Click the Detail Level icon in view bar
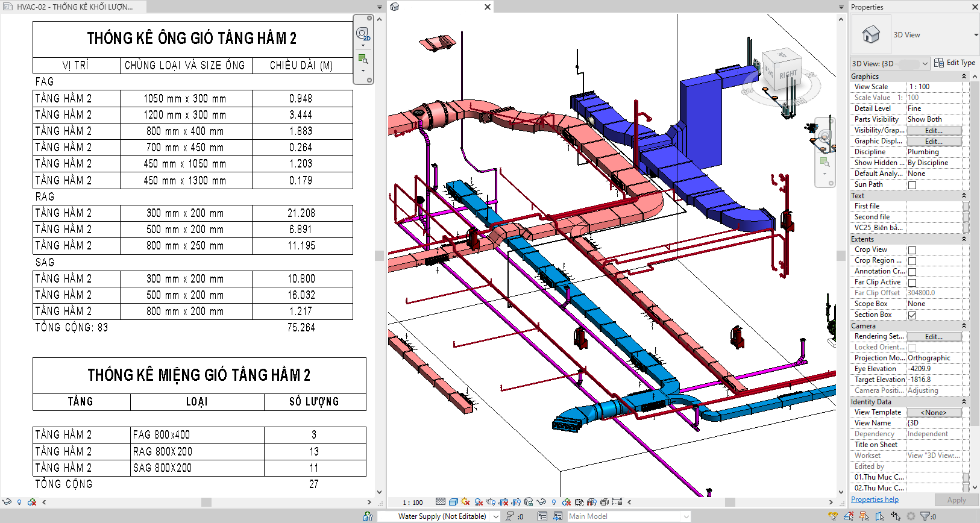Screen dimensions: 980x523 pos(441,502)
